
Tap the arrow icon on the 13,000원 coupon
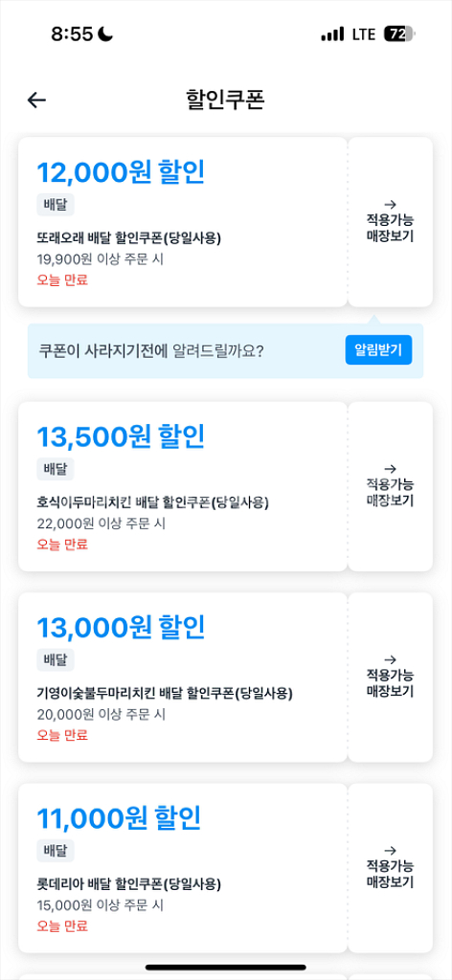coord(390,659)
